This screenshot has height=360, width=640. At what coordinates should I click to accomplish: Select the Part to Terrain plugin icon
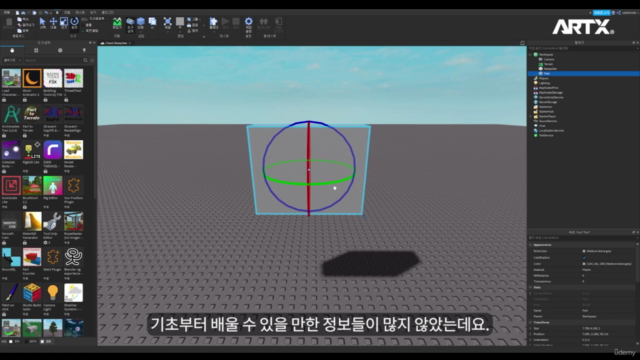click(x=32, y=114)
